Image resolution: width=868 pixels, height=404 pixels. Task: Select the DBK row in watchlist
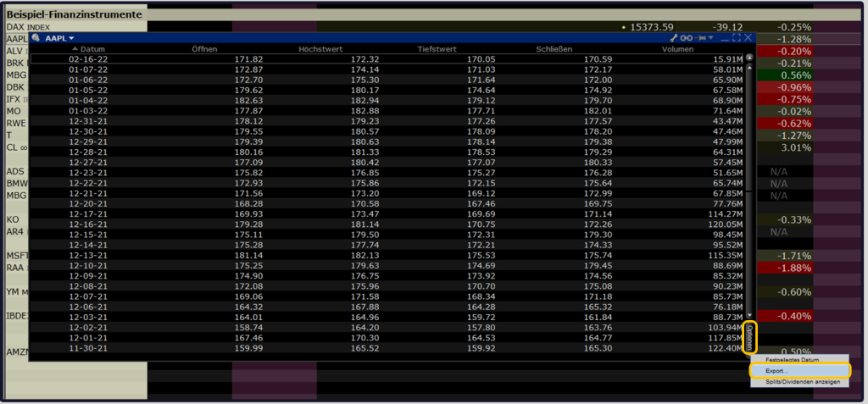click(15, 87)
